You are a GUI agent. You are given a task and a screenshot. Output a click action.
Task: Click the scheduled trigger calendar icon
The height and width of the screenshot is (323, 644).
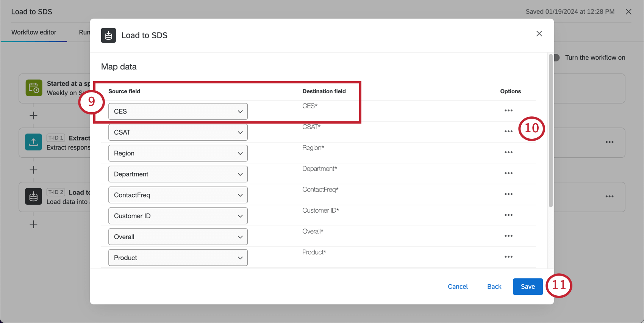tap(34, 88)
